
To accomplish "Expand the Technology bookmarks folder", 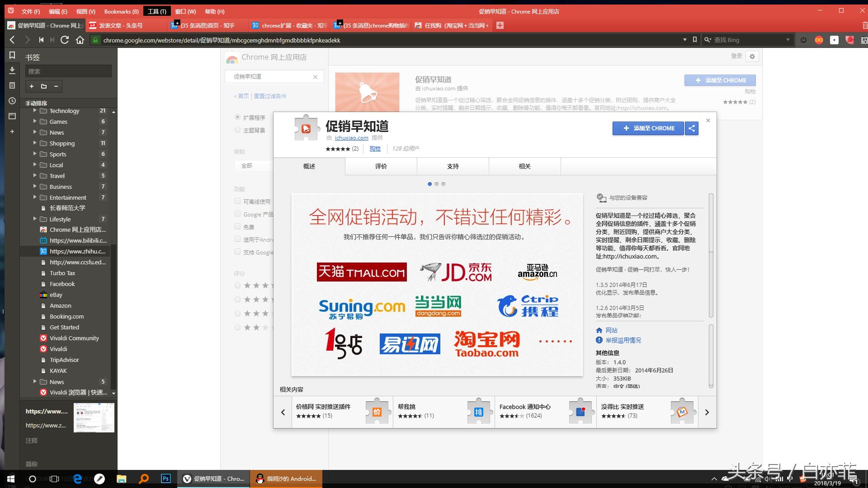I will (35, 111).
